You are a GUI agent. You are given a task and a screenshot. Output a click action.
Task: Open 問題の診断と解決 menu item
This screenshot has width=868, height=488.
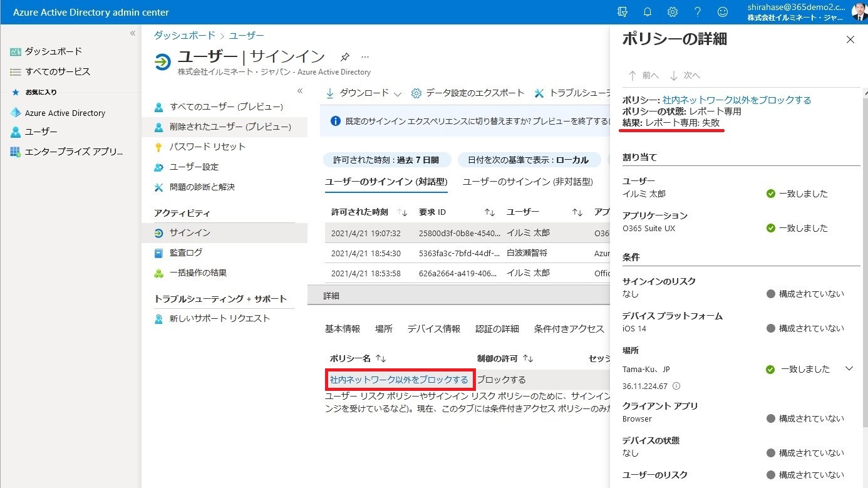202,187
